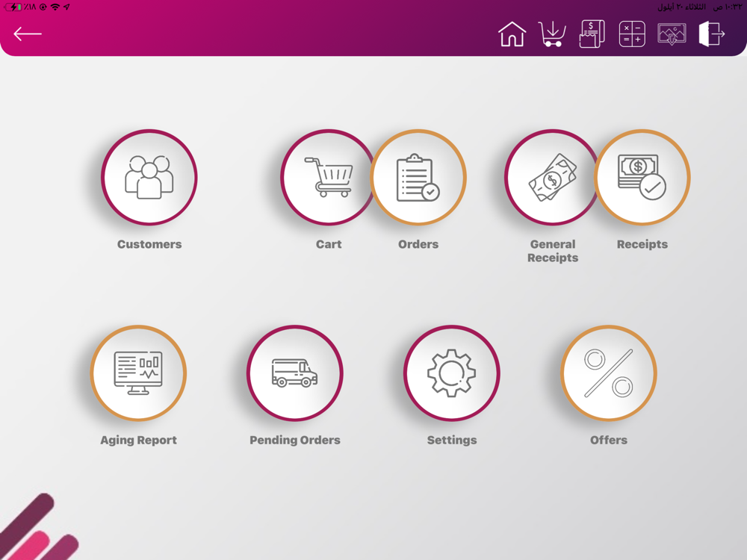This screenshot has width=747, height=560.
Task: Click the Aging Report label
Action: (x=138, y=440)
